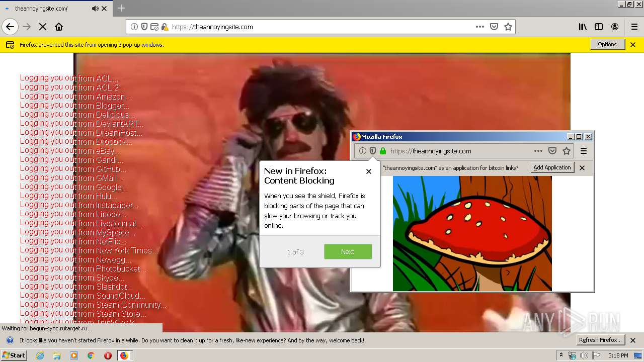Open popup blocker Options button

click(607, 44)
